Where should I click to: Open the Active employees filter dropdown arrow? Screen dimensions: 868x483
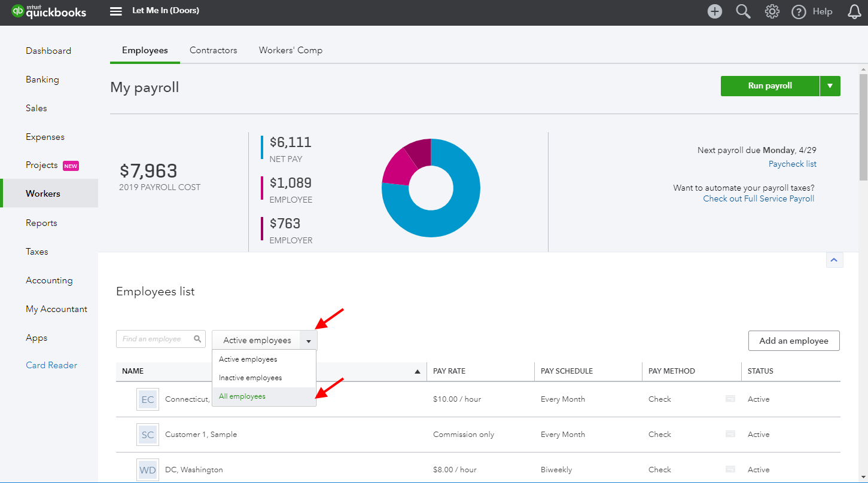click(x=309, y=340)
